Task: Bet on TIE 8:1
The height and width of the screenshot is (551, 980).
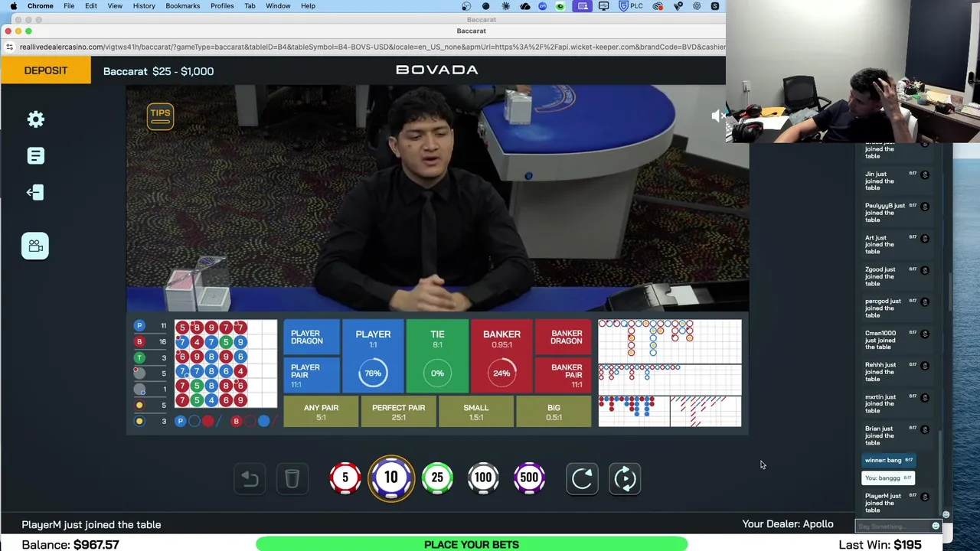Action: pos(437,358)
